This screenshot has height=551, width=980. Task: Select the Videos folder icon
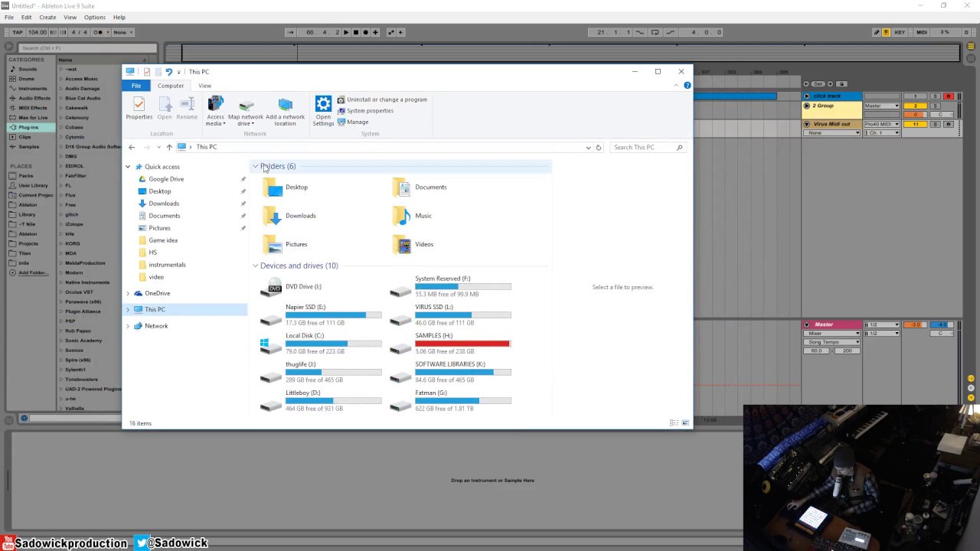coord(401,244)
